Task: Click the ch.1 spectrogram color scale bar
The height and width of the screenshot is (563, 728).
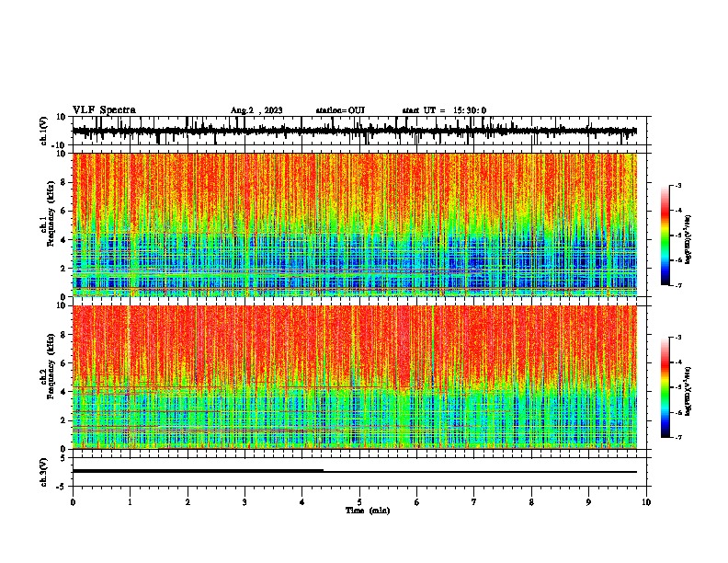Action: click(665, 236)
